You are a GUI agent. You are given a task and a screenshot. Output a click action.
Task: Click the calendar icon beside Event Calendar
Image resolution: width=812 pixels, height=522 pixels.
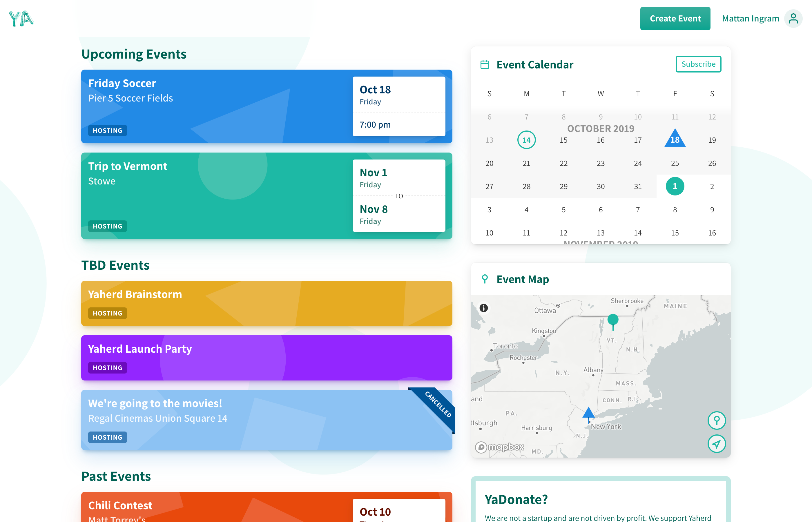click(x=485, y=64)
